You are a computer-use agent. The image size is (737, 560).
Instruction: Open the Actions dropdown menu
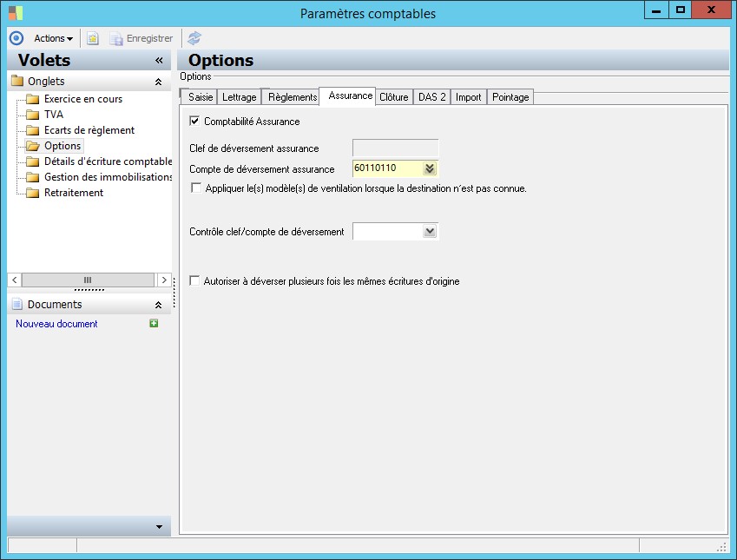[53, 38]
